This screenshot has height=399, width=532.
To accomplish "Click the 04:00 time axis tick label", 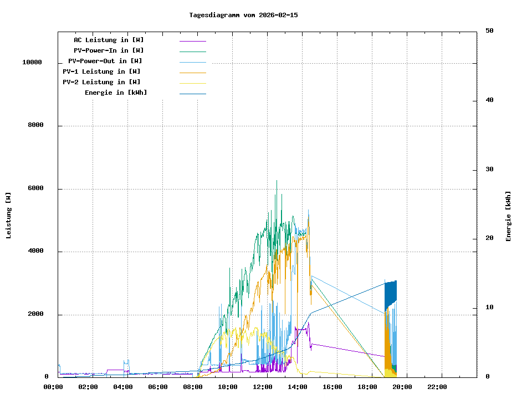I will [x=123, y=387].
